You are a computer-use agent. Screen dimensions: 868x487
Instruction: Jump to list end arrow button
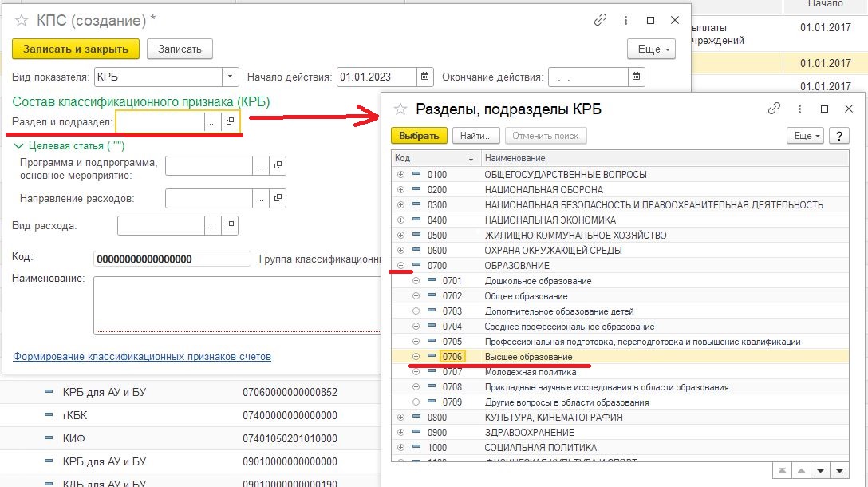840,471
